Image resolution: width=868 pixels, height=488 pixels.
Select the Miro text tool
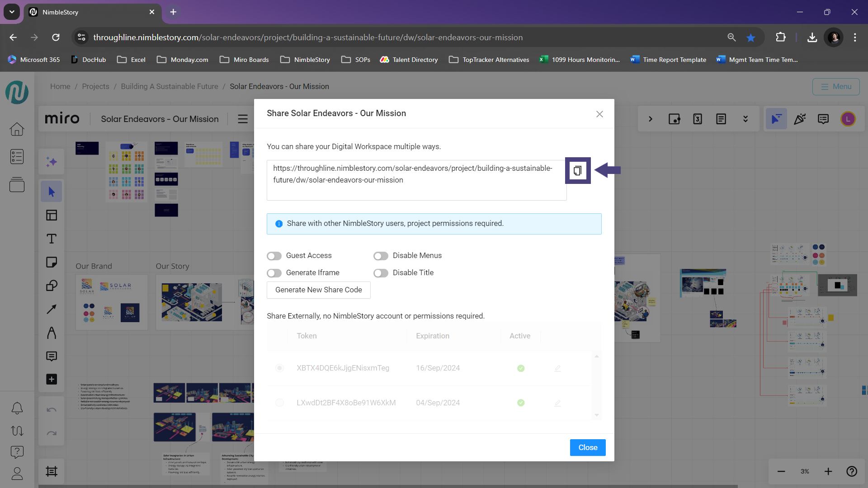(x=52, y=239)
